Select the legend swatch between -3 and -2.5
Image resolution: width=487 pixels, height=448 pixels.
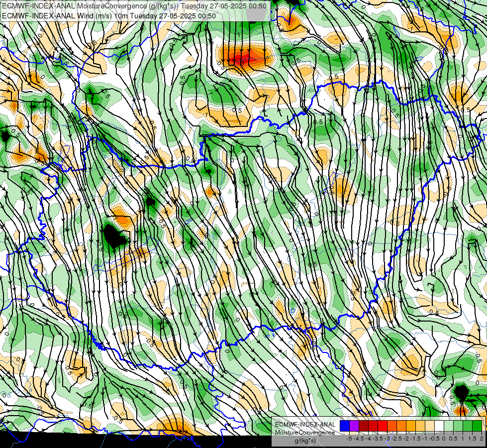[x=392, y=426]
